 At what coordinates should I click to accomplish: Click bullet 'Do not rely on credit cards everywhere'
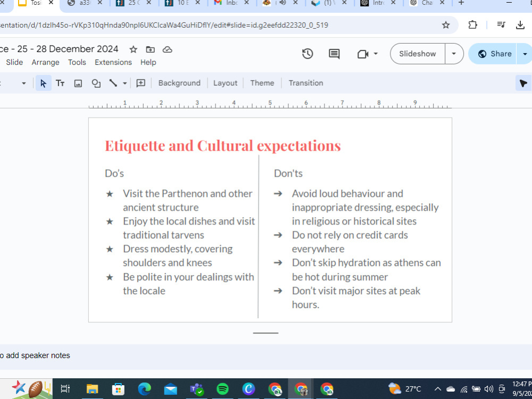click(350, 242)
